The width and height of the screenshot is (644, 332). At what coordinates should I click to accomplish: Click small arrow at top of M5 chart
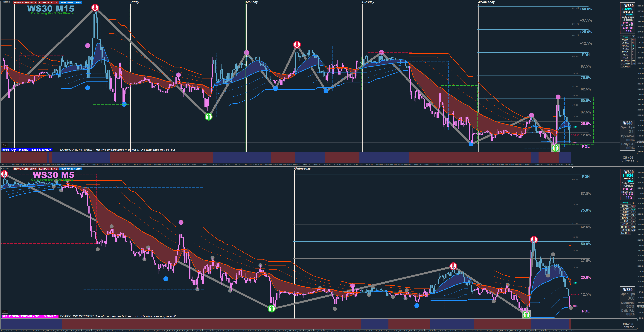click(573, 168)
